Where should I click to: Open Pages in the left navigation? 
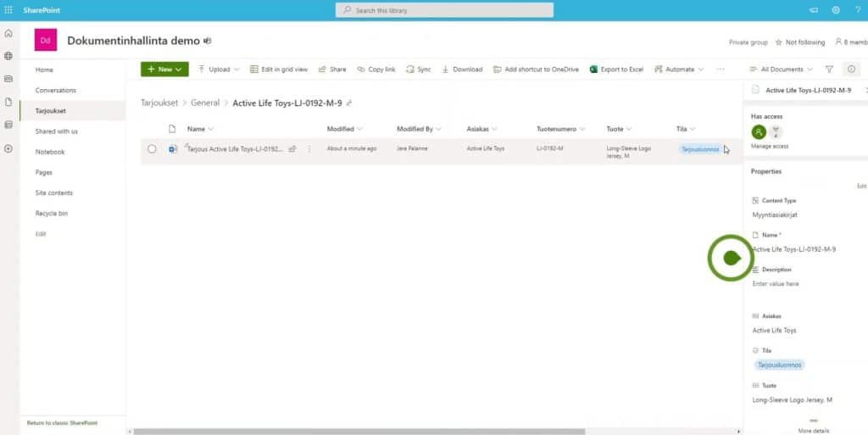[44, 172]
